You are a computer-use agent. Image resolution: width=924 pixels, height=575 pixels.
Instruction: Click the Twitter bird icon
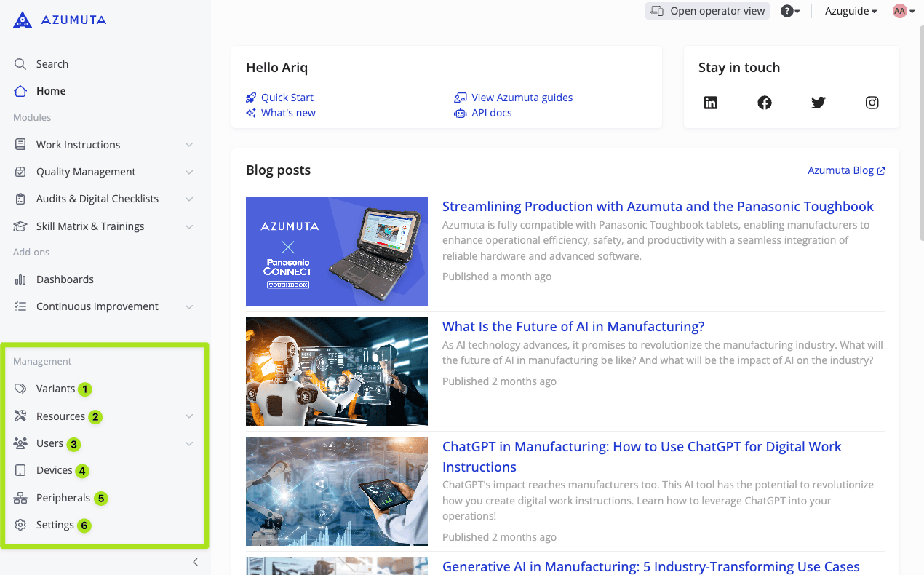(819, 103)
